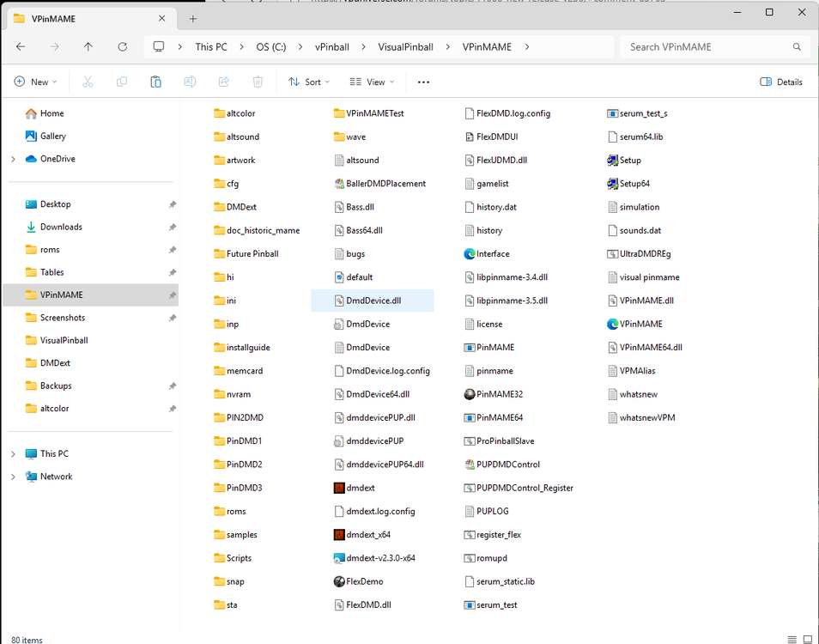Switch to large thumbnails view icon
The height and width of the screenshot is (644, 819).
tap(808, 640)
